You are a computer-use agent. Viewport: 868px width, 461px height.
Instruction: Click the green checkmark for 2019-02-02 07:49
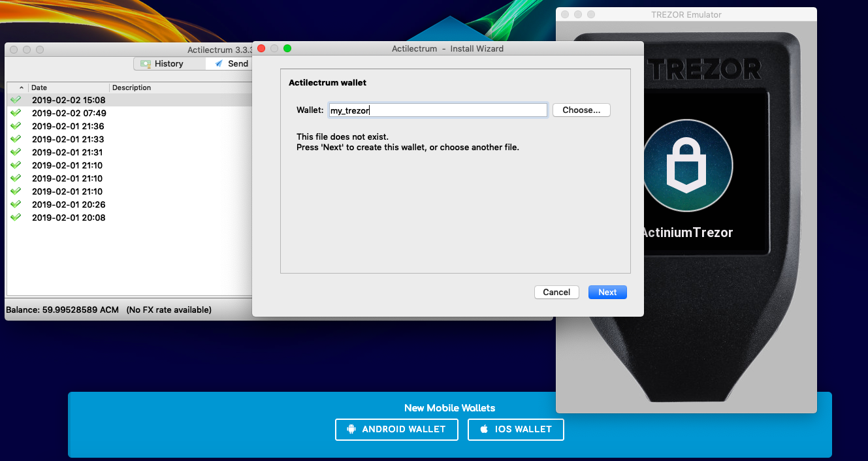(16, 113)
